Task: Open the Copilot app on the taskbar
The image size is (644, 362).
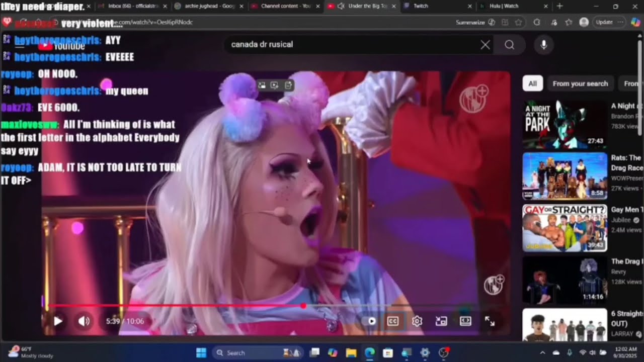Action: click(x=332, y=352)
